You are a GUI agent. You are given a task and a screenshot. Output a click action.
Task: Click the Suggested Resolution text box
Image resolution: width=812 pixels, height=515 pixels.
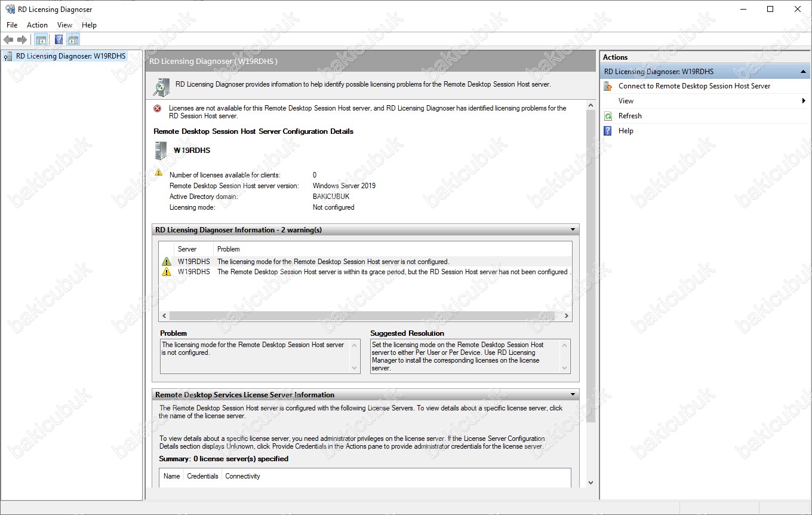(x=470, y=357)
